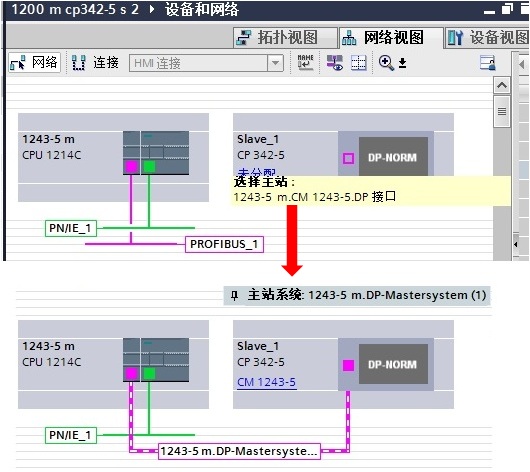
Task: Click the magenta port on lower 1243-5 m
Action: [131, 374]
